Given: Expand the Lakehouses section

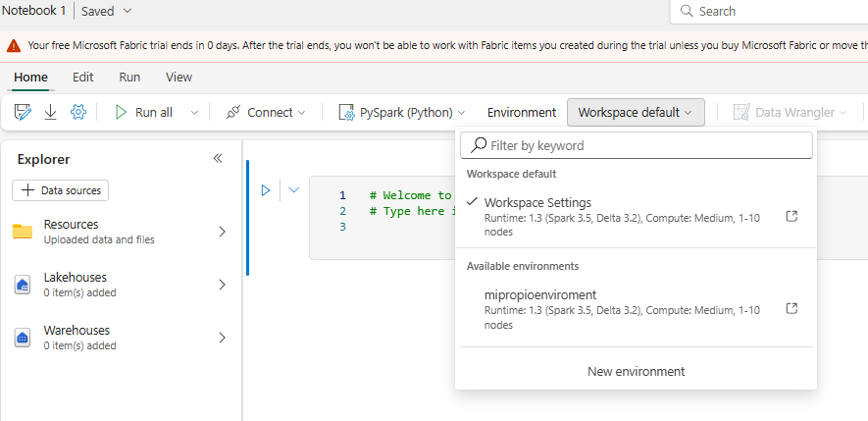Looking at the screenshot, I should tap(222, 285).
